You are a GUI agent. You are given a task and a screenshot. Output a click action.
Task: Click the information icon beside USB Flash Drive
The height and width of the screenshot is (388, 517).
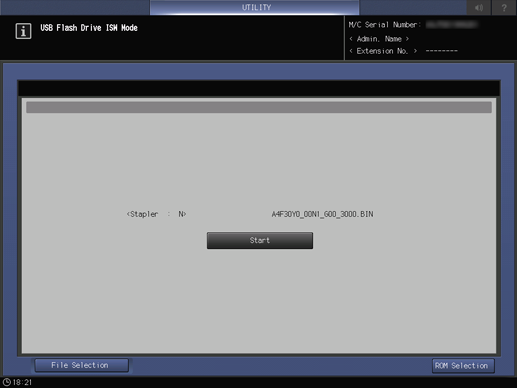23,31
